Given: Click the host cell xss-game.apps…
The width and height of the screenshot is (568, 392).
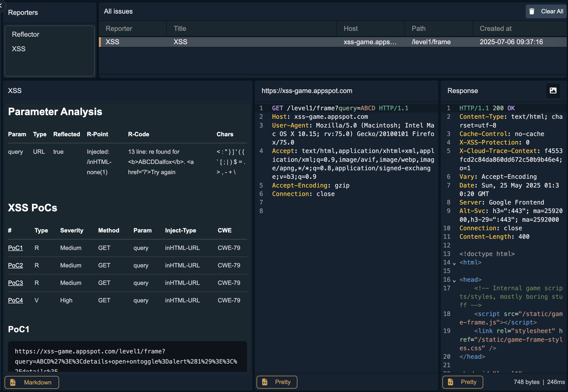Looking at the screenshot, I should pyautogui.click(x=370, y=42).
